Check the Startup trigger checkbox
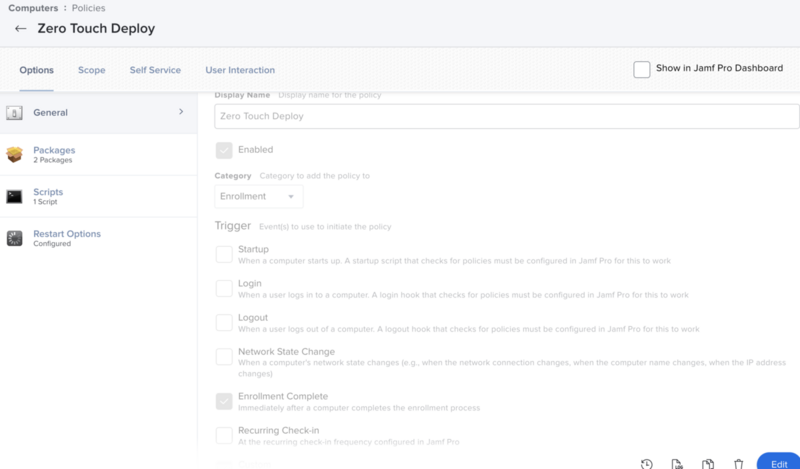Screen dimensions: 800x469 (x=224, y=254)
